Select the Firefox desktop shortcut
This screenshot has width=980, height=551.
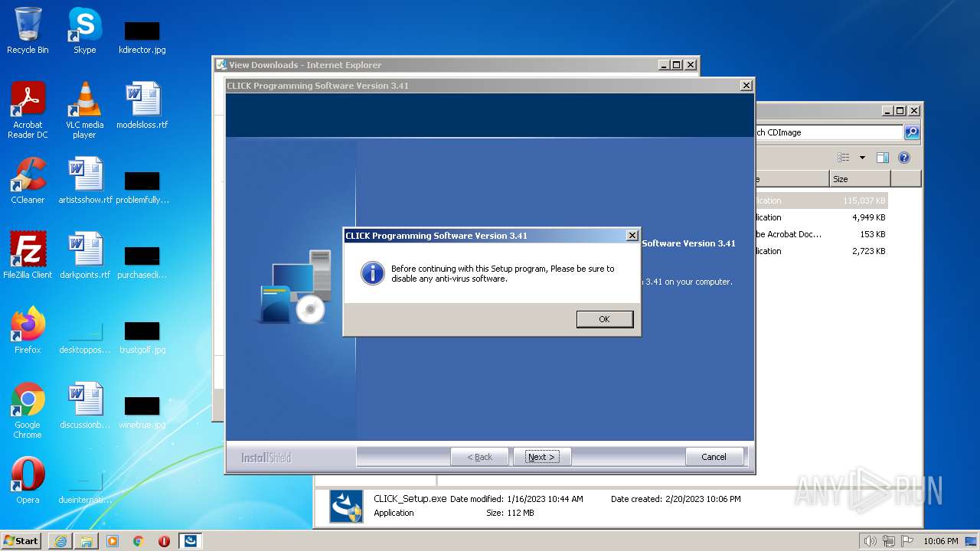(28, 331)
